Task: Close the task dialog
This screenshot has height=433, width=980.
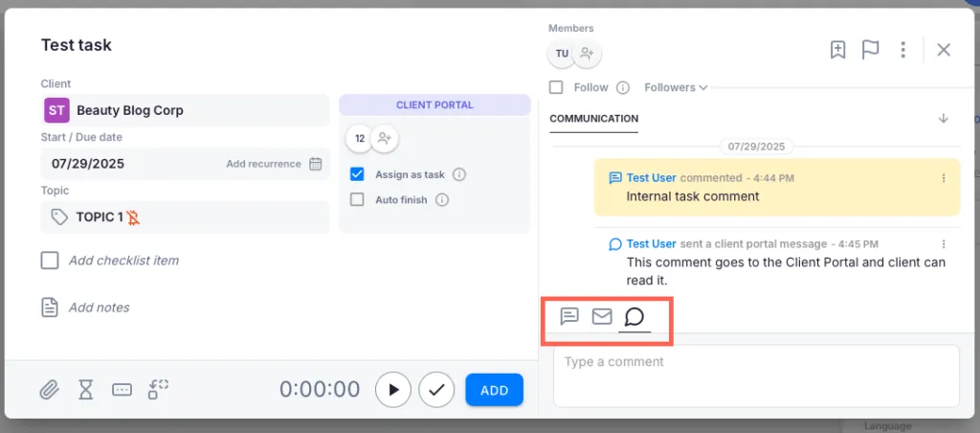Action: pyautogui.click(x=944, y=50)
